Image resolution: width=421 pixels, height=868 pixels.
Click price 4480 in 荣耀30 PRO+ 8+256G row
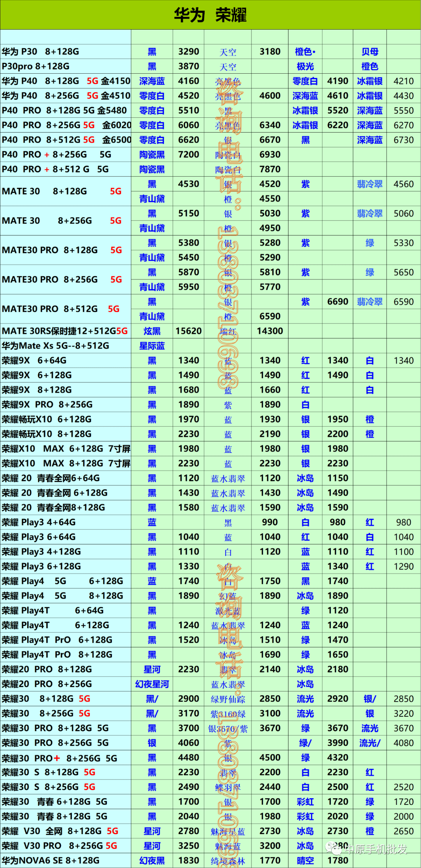(189, 758)
